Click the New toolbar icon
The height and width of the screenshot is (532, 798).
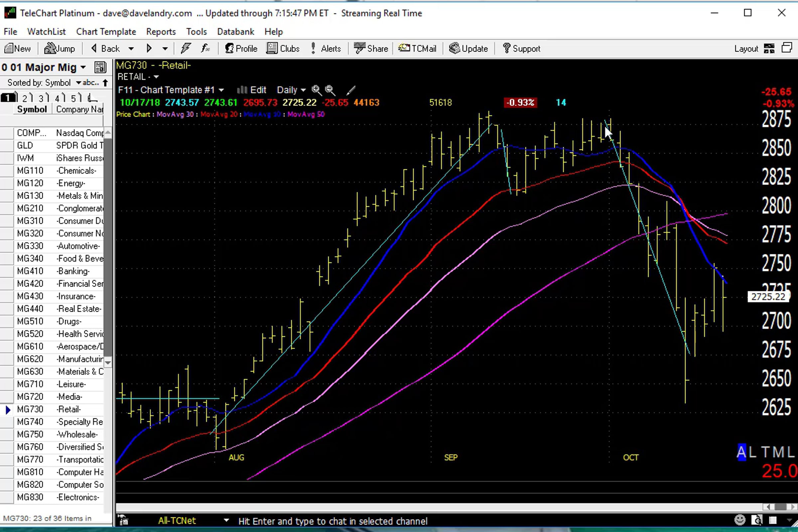click(x=18, y=49)
